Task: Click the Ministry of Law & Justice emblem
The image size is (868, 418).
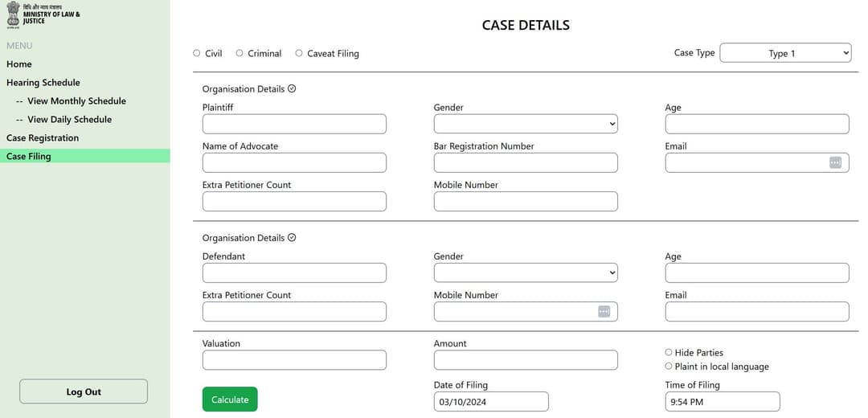Action: 13,14
